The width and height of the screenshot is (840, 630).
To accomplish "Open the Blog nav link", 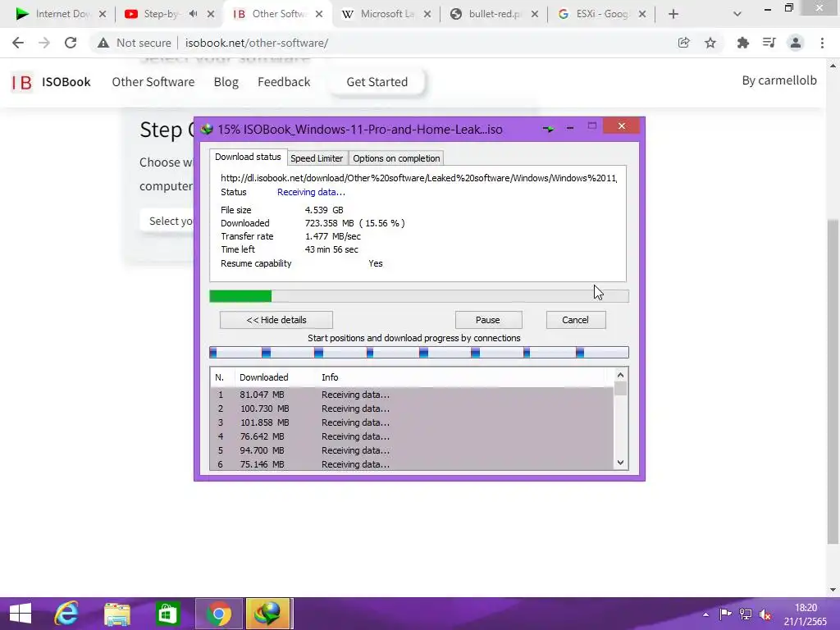I will tap(226, 82).
